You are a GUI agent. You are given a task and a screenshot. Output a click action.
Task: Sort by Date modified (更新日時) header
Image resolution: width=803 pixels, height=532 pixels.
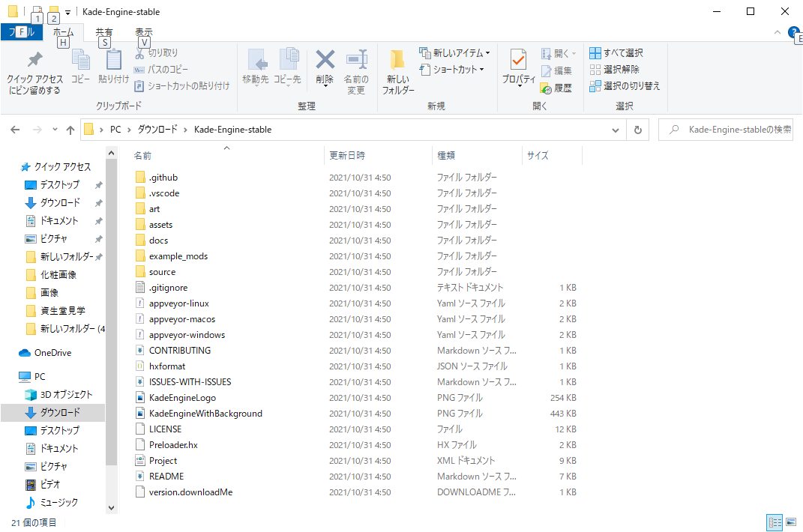pyautogui.click(x=347, y=156)
